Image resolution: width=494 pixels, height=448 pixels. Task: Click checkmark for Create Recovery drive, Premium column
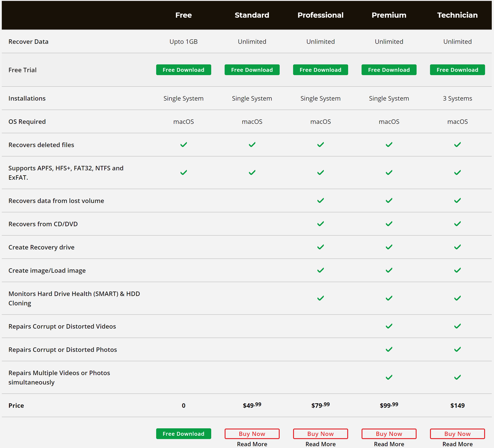click(x=389, y=247)
